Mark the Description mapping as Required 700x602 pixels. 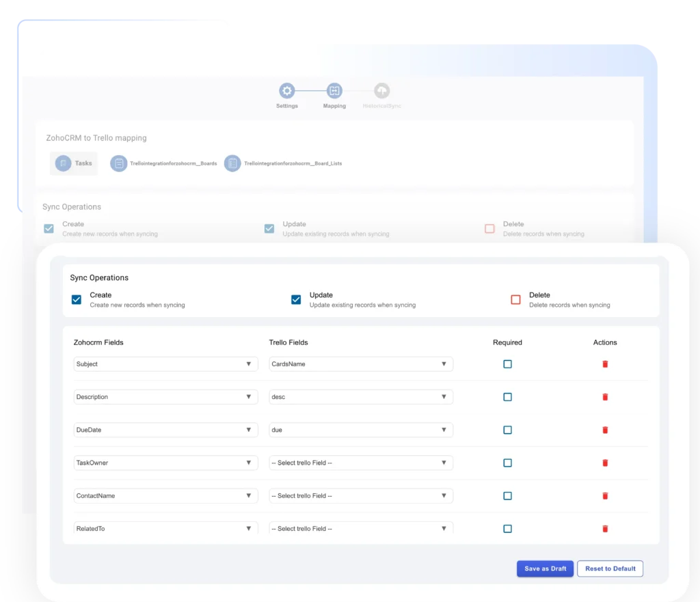click(x=507, y=396)
